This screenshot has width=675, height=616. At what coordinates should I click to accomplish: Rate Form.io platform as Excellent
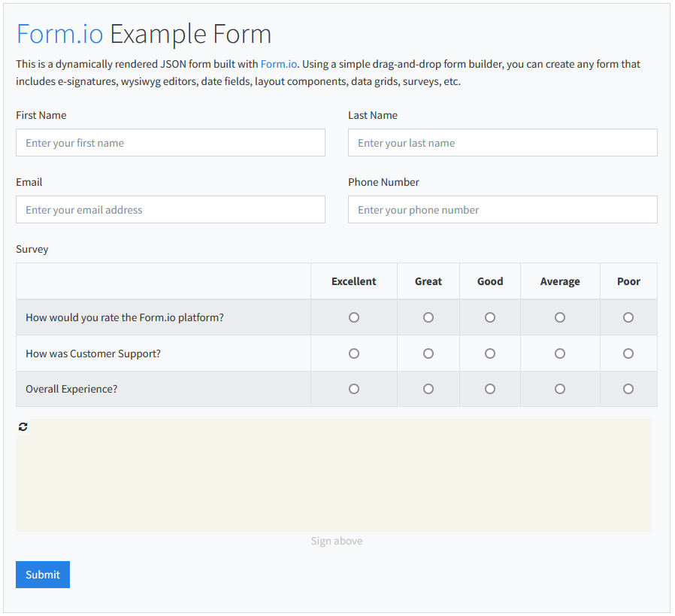point(354,317)
